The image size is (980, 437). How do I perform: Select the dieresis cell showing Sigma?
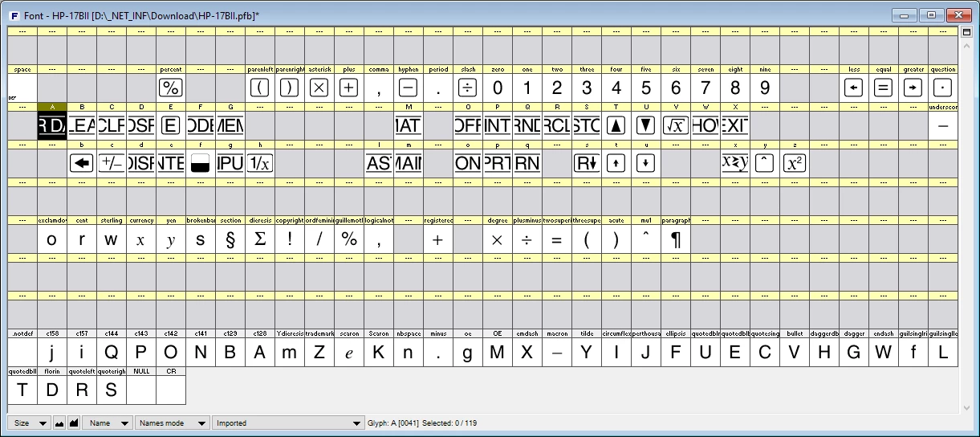(x=260, y=239)
